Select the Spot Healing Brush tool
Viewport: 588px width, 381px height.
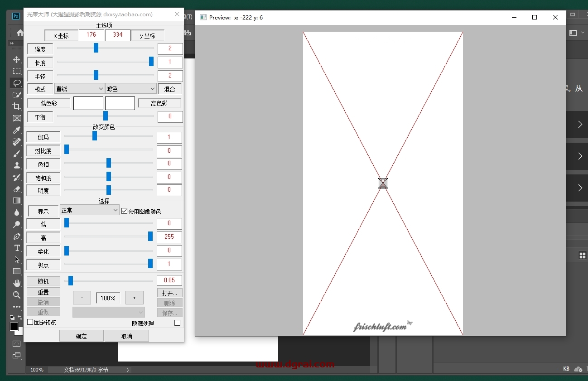17,142
